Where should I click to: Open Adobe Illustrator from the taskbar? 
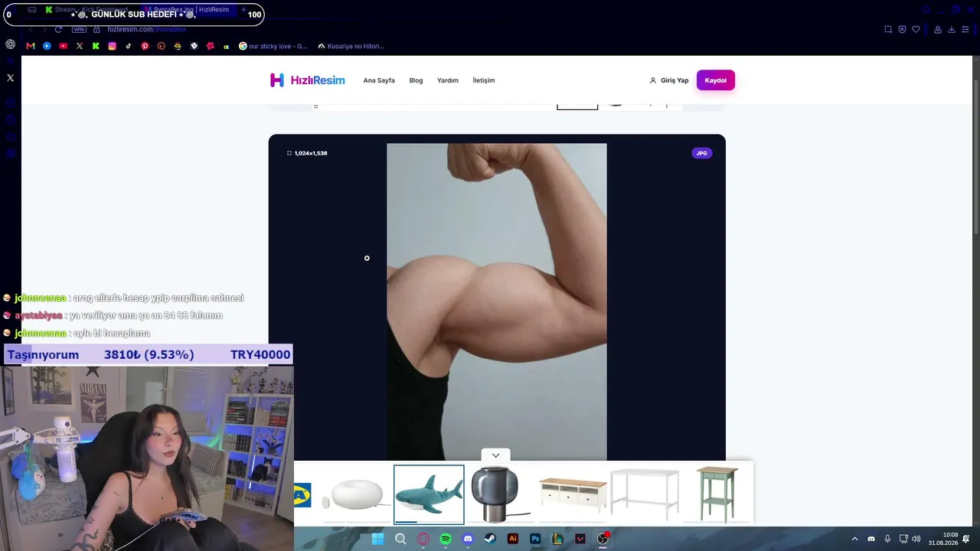coord(513,539)
